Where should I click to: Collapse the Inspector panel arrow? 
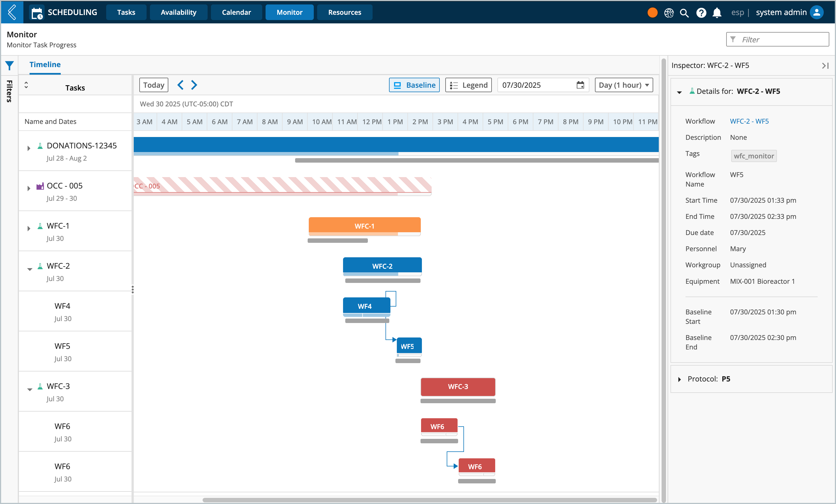tap(825, 65)
